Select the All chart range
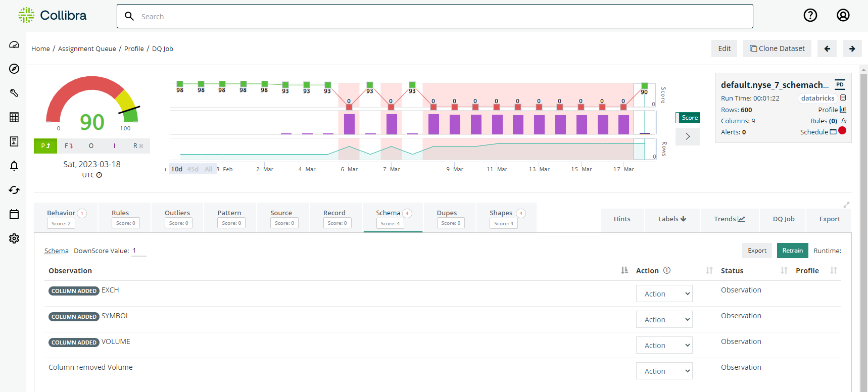 tap(209, 169)
